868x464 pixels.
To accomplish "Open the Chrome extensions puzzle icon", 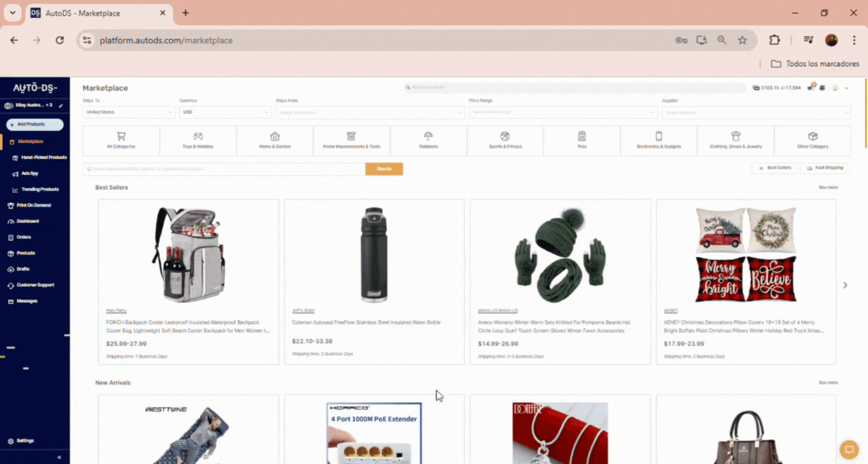I will tap(774, 40).
